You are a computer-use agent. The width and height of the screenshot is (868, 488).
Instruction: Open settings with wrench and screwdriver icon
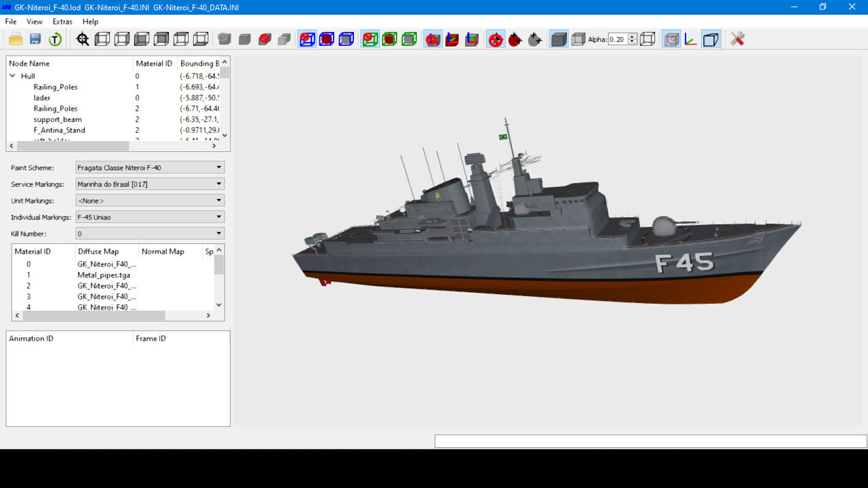(x=738, y=39)
